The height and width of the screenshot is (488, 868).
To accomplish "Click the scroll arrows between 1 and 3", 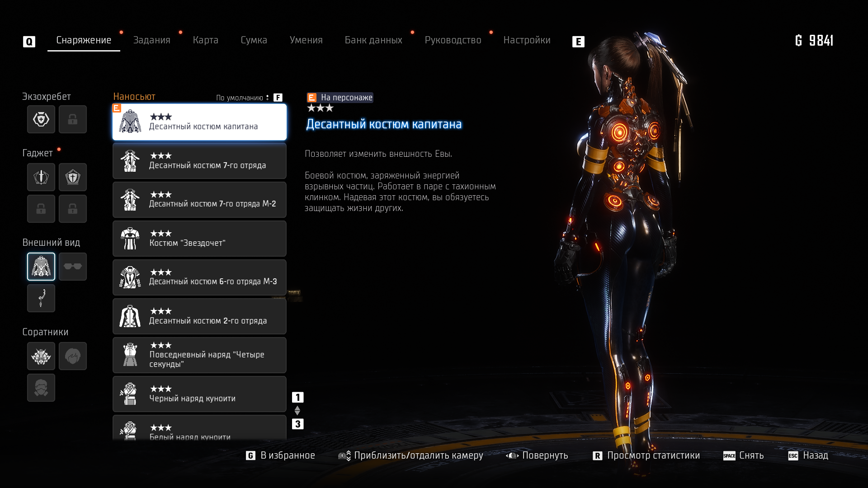I will 297,411.
